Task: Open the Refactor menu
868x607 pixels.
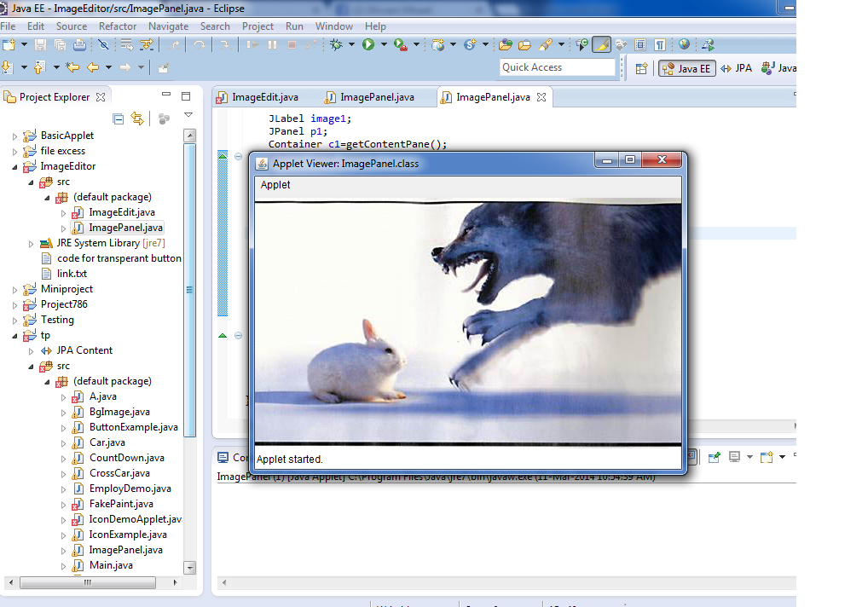Action: [118, 26]
